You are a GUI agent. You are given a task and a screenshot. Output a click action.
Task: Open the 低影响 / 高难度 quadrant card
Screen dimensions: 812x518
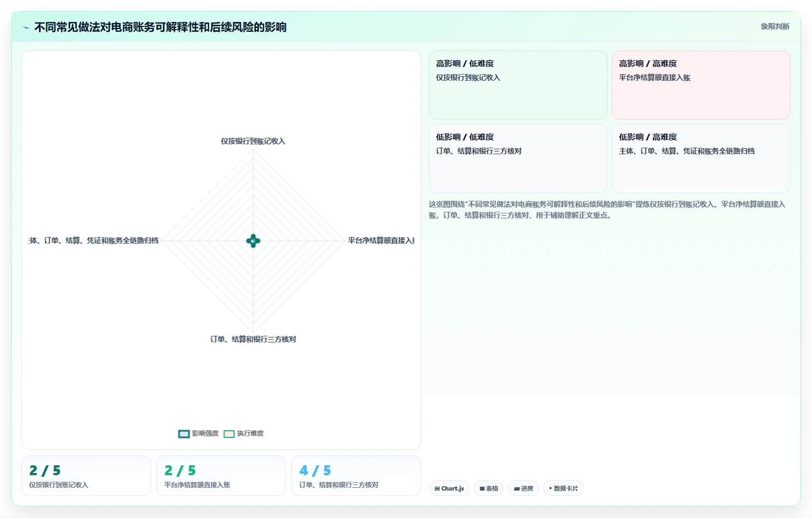point(701,159)
